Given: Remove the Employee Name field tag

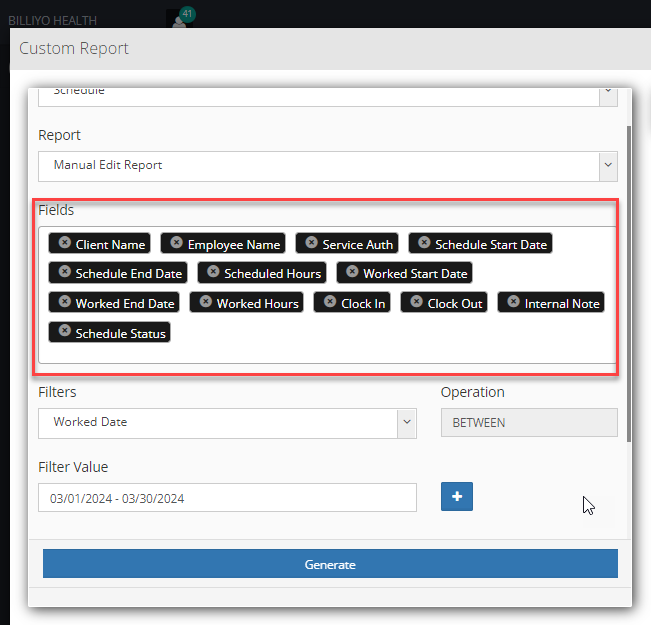Looking at the screenshot, I should pyautogui.click(x=176, y=242).
